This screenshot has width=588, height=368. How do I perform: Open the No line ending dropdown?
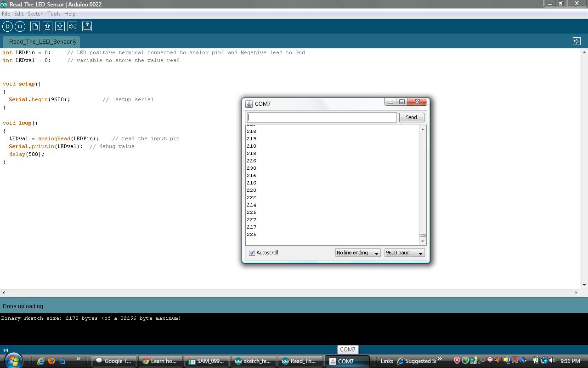coord(358,253)
